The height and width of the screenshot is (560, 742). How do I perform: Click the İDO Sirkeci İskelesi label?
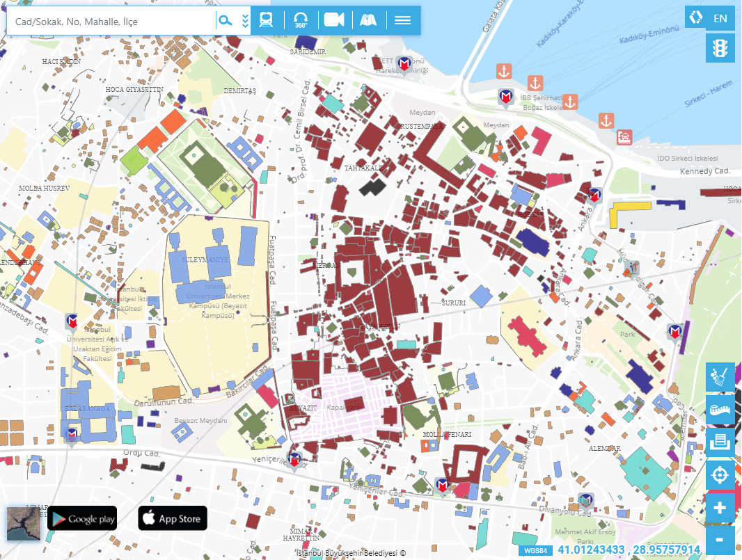point(688,159)
